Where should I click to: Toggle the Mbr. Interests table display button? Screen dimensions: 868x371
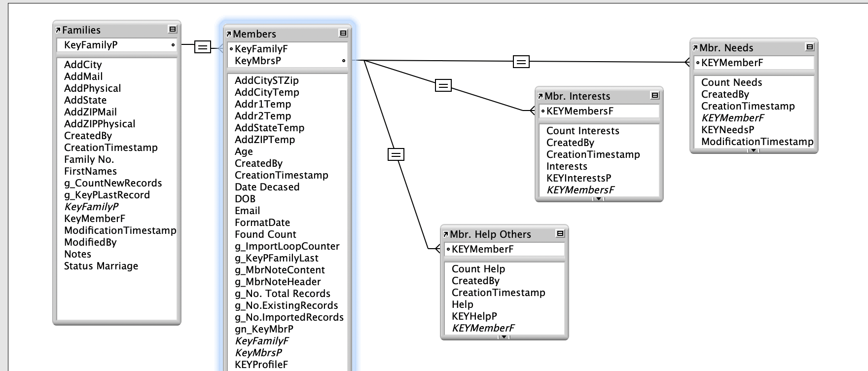click(x=654, y=96)
